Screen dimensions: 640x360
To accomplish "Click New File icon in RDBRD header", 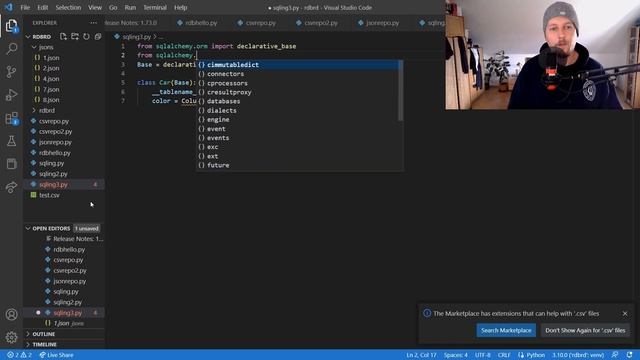I will [63, 36].
